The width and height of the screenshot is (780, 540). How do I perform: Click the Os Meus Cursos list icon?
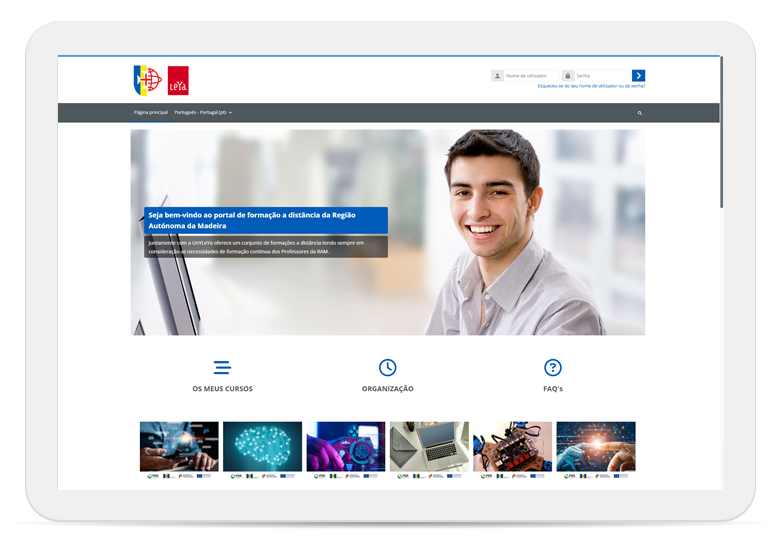click(x=222, y=367)
